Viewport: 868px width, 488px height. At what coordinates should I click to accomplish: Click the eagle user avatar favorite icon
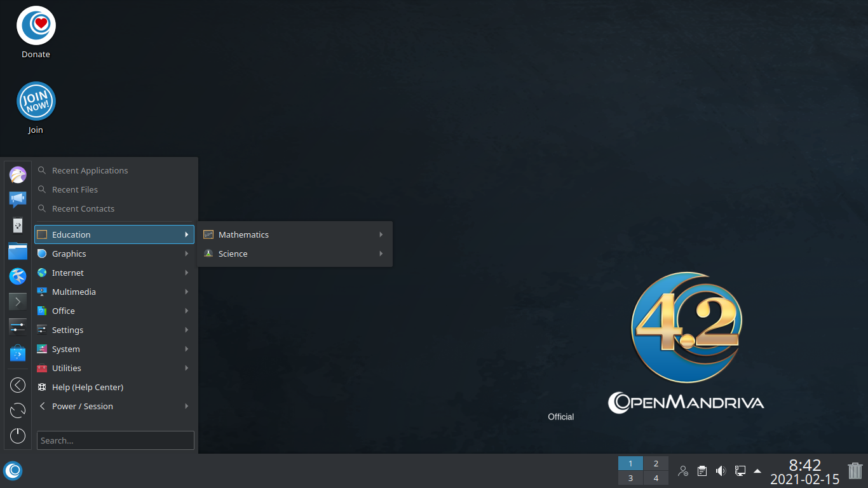18,175
